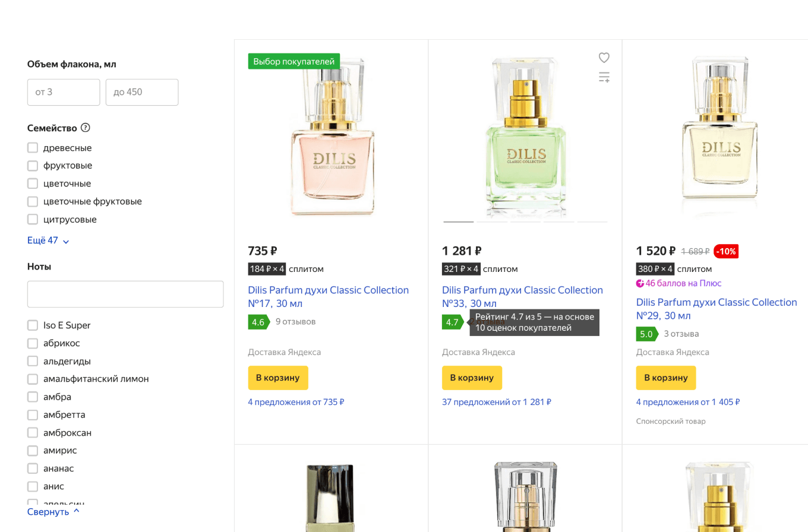Add Dilis №33 to favorites heart icon
This screenshot has height=532, width=808.
click(x=604, y=58)
